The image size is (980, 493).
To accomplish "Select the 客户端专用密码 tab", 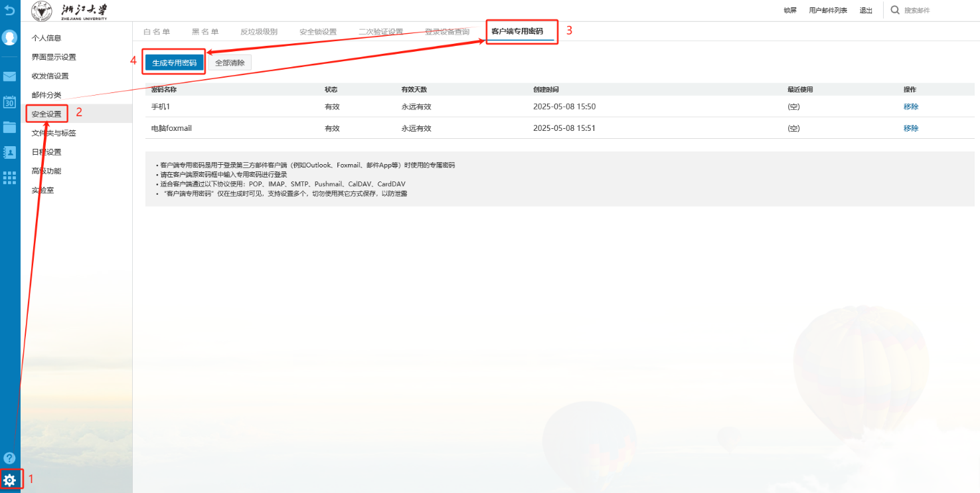I will [517, 32].
